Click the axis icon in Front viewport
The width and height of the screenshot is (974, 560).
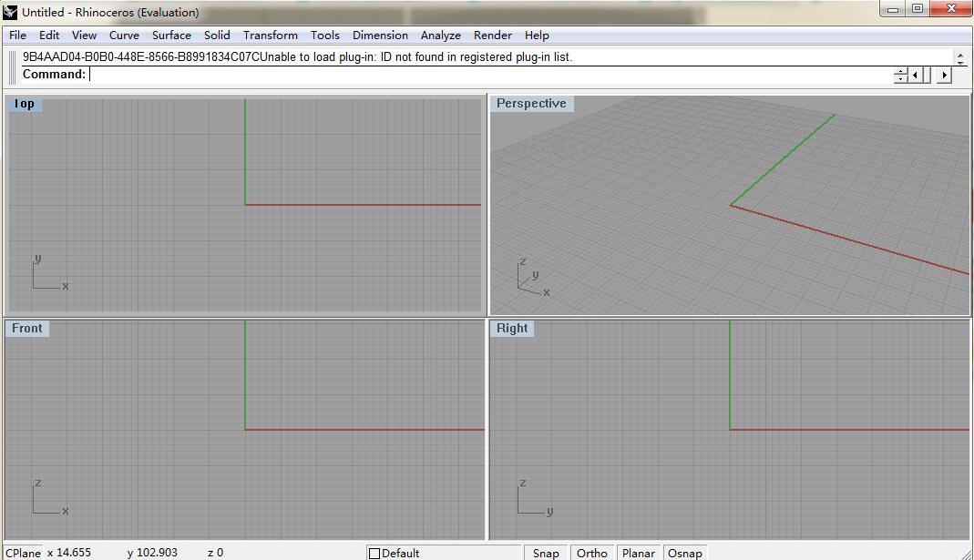pos(50,498)
